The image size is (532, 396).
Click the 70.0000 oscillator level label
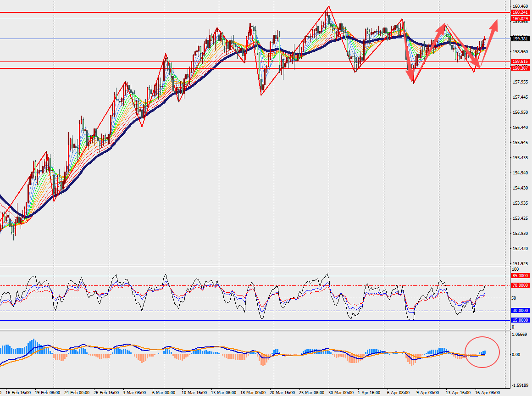pyautogui.click(x=520, y=285)
